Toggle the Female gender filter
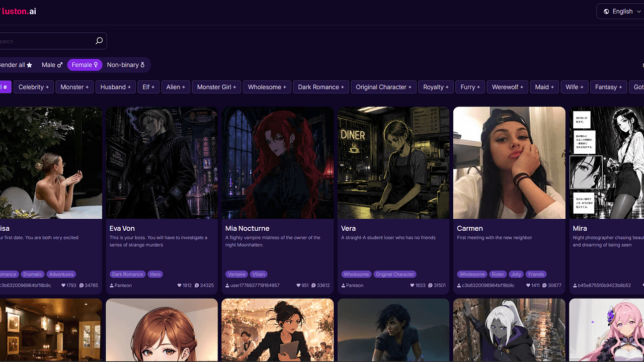The width and height of the screenshot is (644, 362). pos(85,65)
